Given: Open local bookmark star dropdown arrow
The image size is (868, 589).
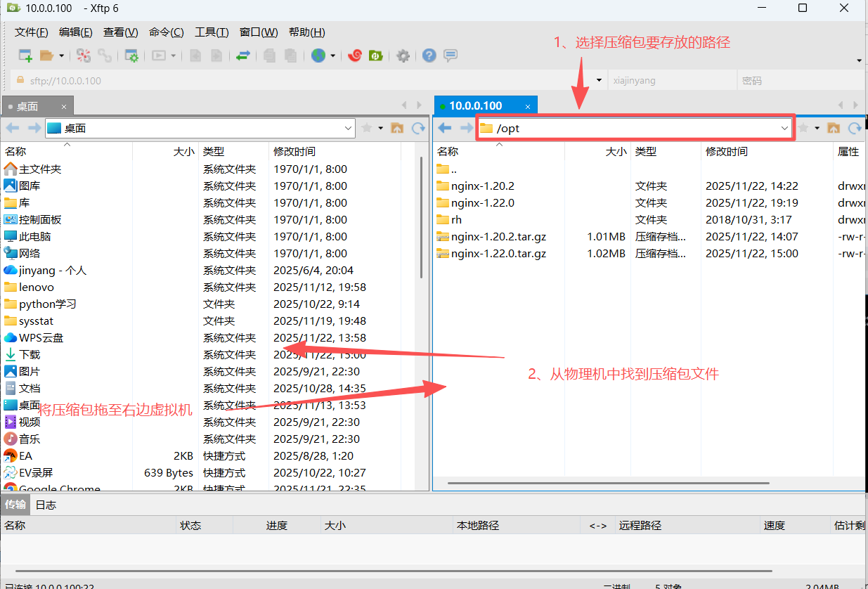Looking at the screenshot, I should tap(380, 128).
